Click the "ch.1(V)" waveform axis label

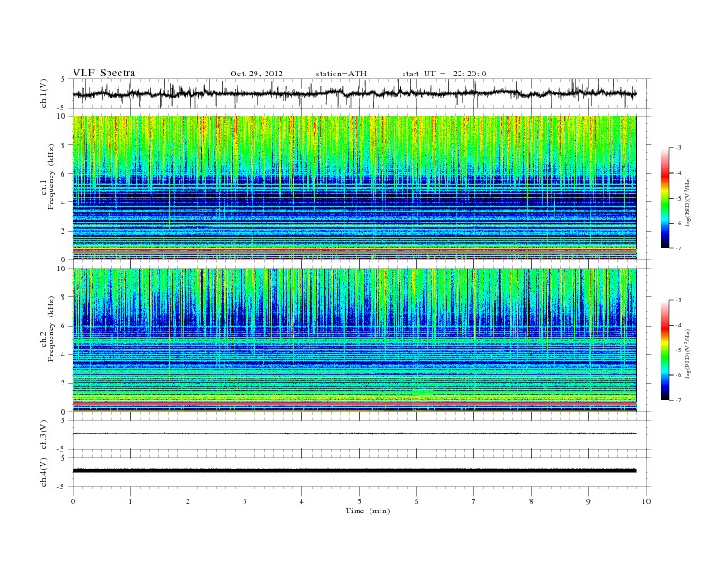pyautogui.click(x=44, y=93)
